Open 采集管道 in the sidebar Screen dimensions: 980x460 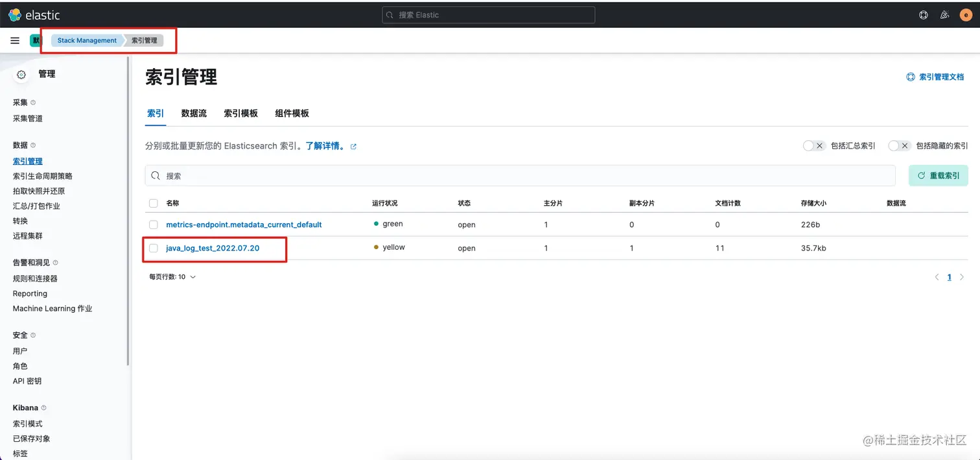click(28, 119)
